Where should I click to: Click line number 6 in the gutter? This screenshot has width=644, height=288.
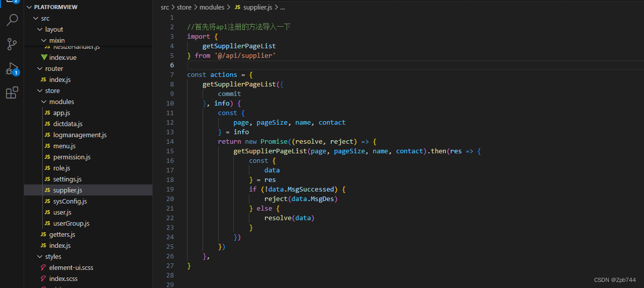point(172,65)
